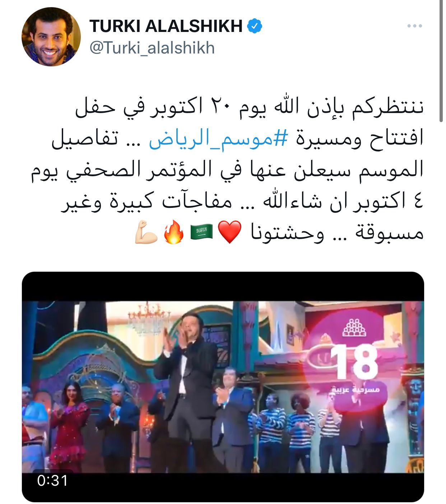Image resolution: width=446 pixels, height=504 pixels.
Task: Play the embedded tweet video
Action: 223,387
